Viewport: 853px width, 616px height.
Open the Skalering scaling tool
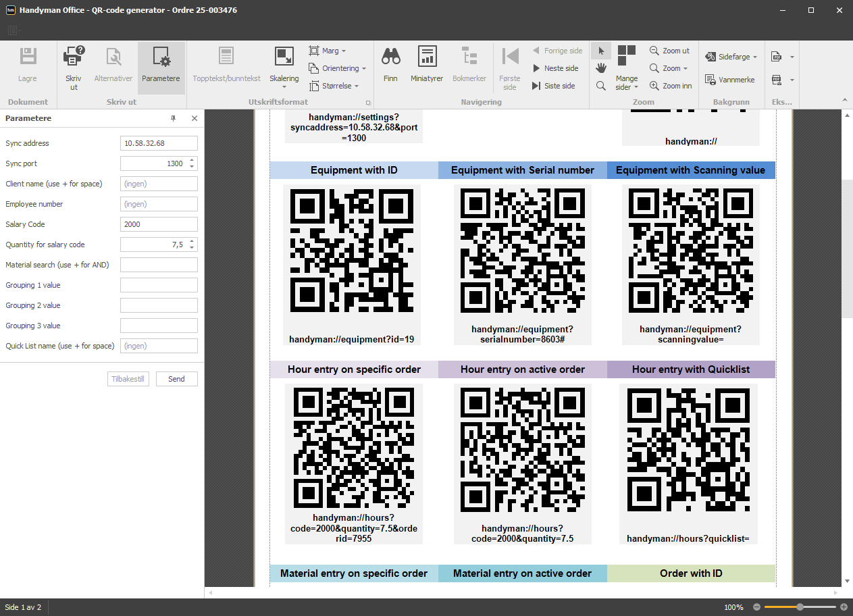click(x=284, y=68)
